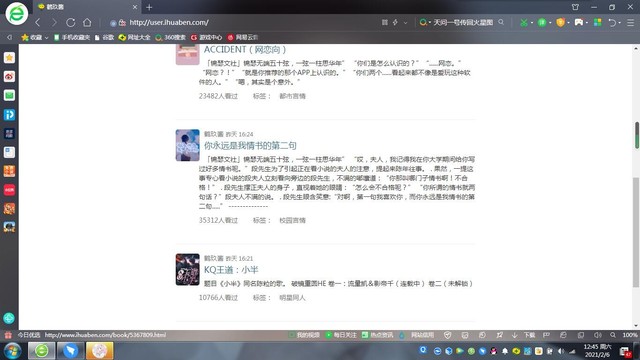
Task: Open the Weibo icon in the sidebar
Action: [9, 76]
